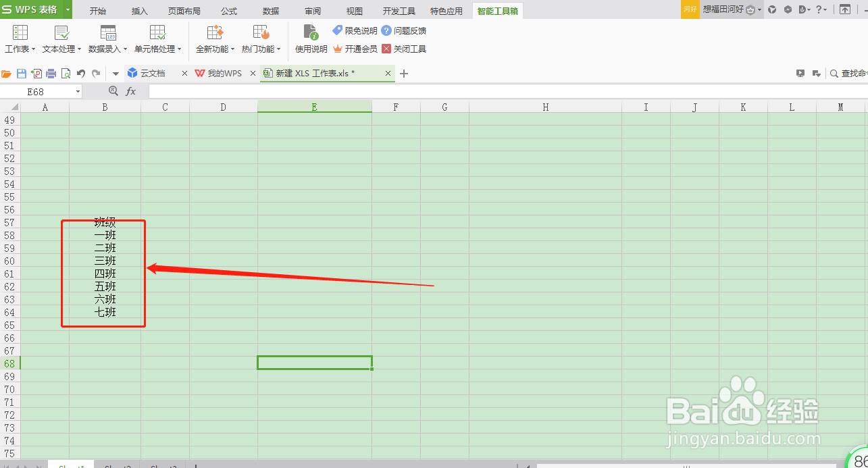Open the 数据 ribbon tab

pyautogui.click(x=271, y=11)
